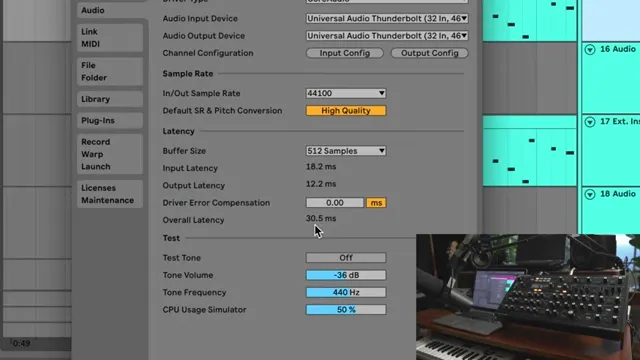Click the Tone Frequency 440 Hz slider
640x360 pixels.
346,292
